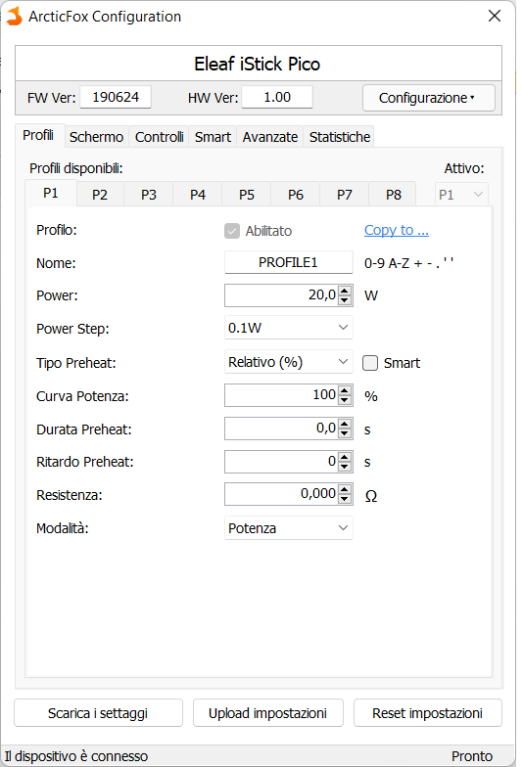
Task: Select profile tab P8
Action: point(393,195)
